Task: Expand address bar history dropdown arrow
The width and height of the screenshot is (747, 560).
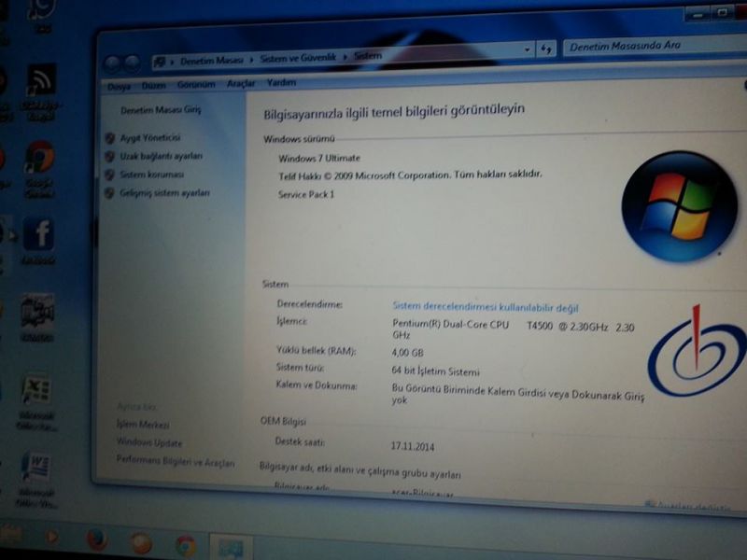Action: click(527, 49)
